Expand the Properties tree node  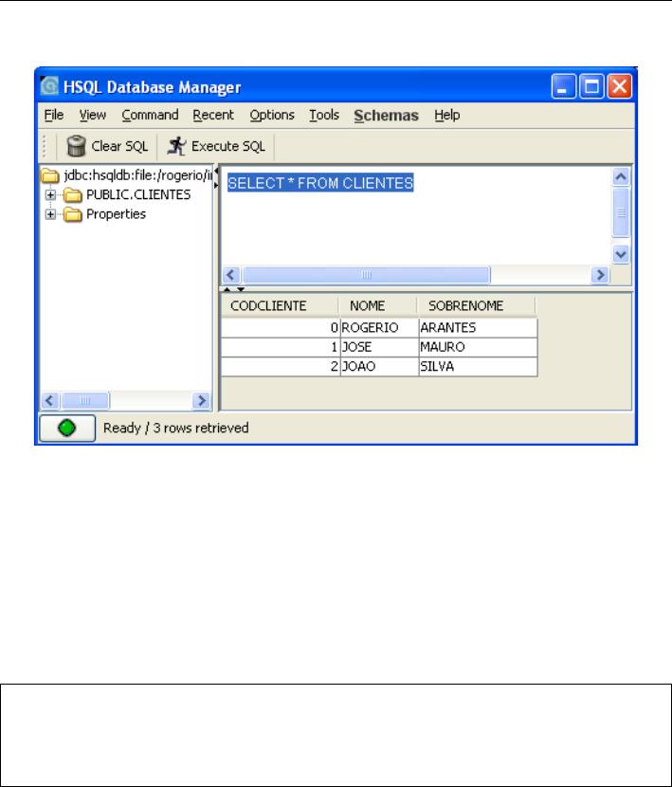click(50, 214)
